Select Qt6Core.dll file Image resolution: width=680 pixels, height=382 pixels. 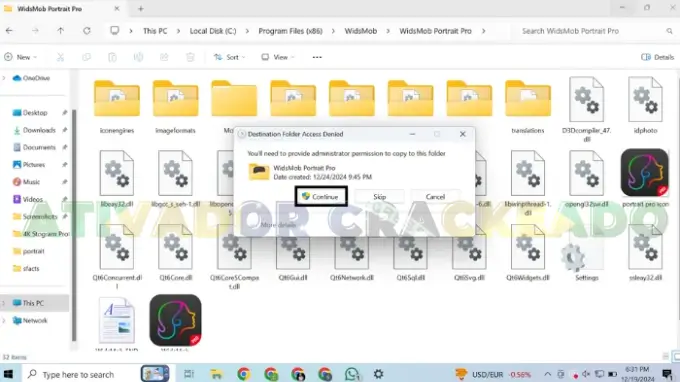[x=175, y=252]
